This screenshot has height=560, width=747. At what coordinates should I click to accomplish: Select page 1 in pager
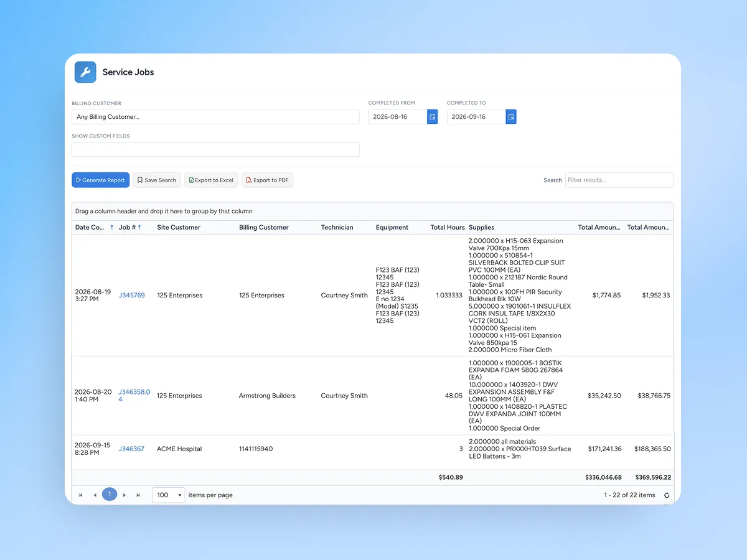click(110, 495)
